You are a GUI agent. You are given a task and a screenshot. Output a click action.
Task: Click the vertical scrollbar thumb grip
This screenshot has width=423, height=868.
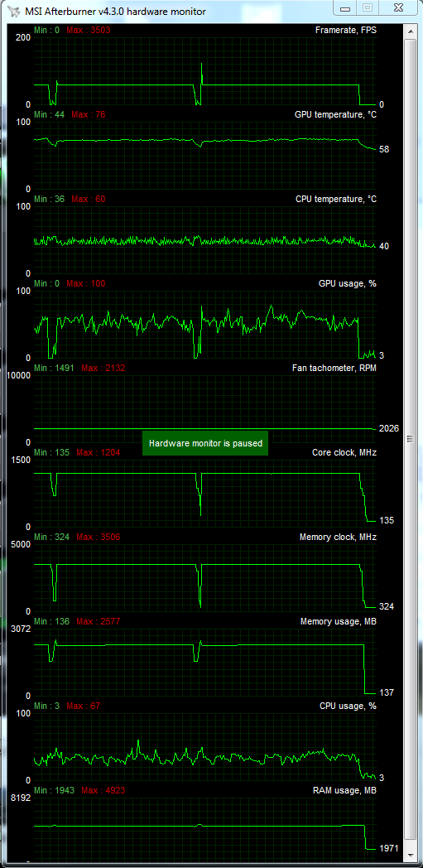(410, 439)
